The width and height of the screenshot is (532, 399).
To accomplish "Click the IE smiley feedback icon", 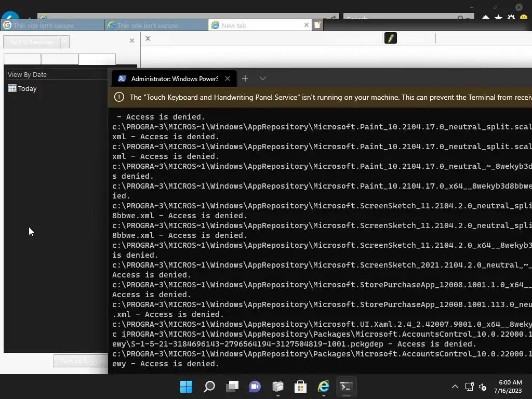I will (524, 17).
